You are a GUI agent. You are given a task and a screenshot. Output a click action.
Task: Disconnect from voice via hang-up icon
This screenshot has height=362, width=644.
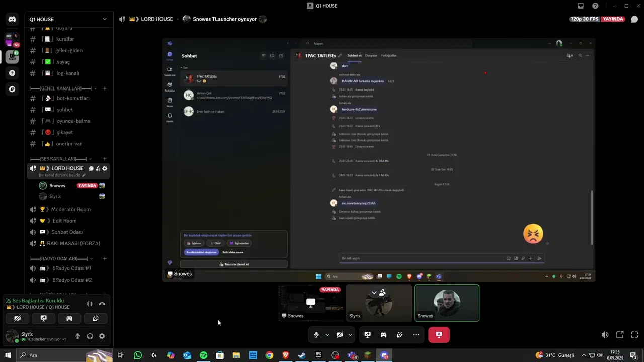tap(102, 304)
